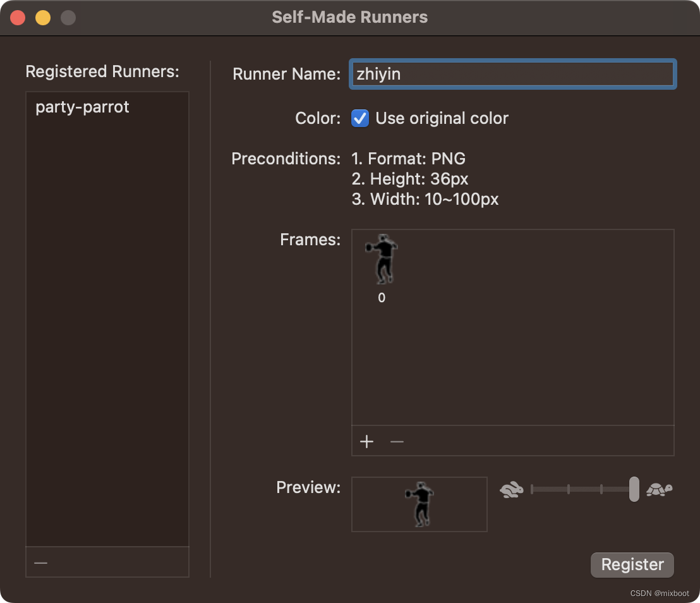
Task: Set speed slider to the second tick mark
Action: [569, 489]
